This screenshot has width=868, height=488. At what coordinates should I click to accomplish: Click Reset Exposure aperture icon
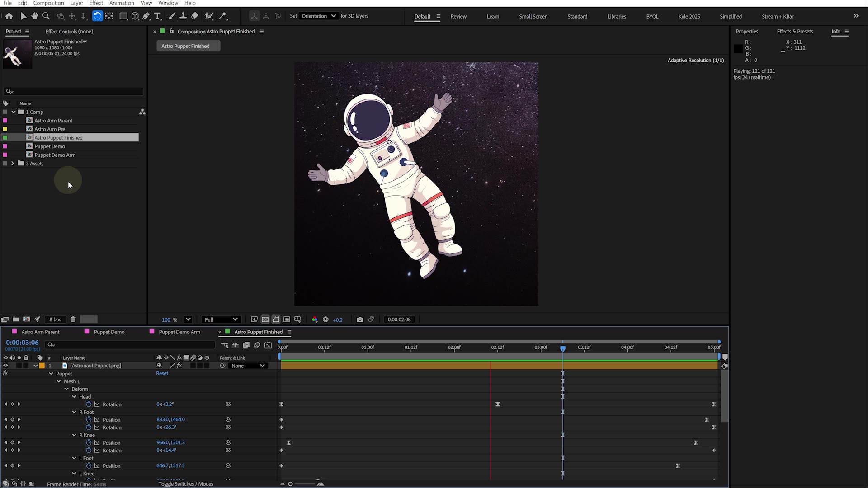(x=325, y=319)
